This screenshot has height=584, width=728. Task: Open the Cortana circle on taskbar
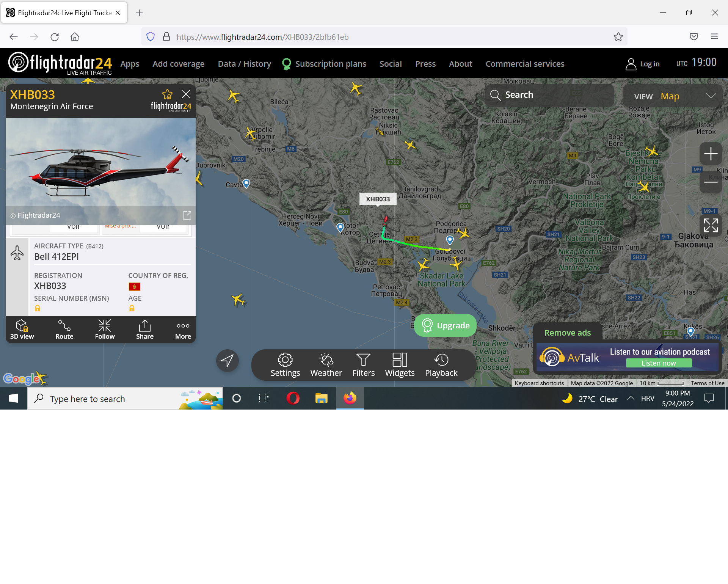pyautogui.click(x=236, y=398)
